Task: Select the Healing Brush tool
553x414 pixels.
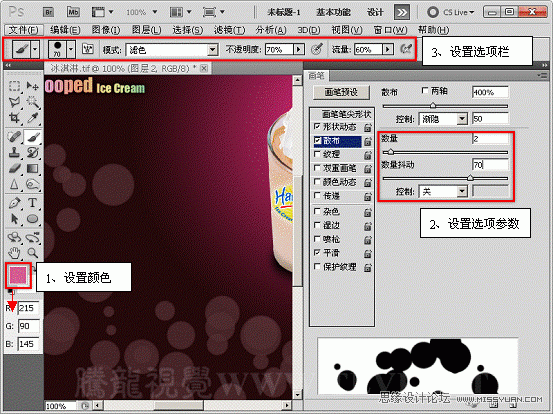Action: click(14, 137)
